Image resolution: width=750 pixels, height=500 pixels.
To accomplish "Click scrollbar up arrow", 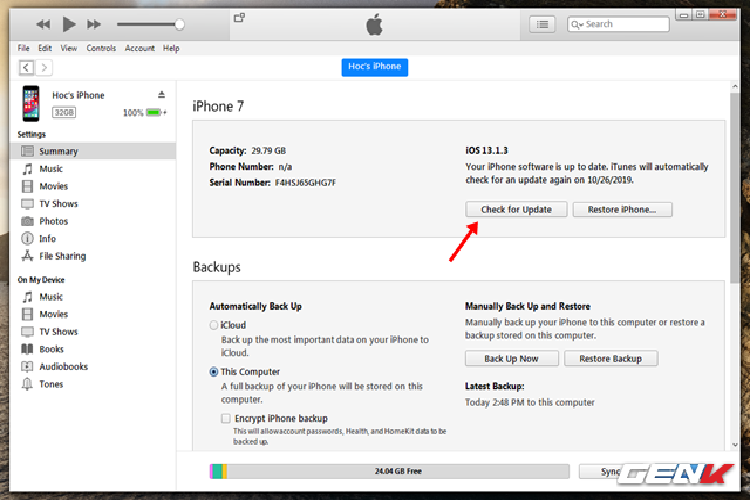I will [x=735, y=87].
